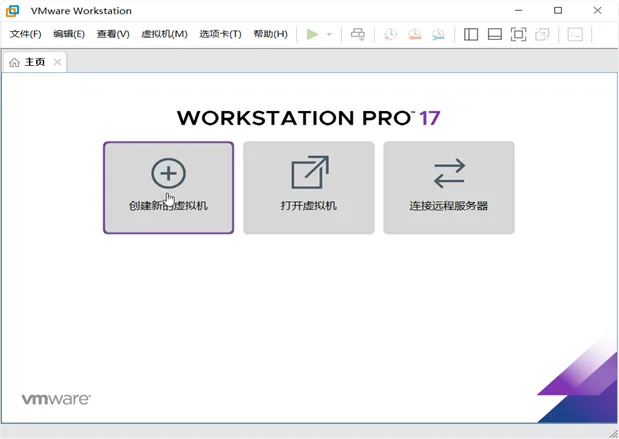Click the console view terminal icon
The image size is (619, 439).
(575, 34)
